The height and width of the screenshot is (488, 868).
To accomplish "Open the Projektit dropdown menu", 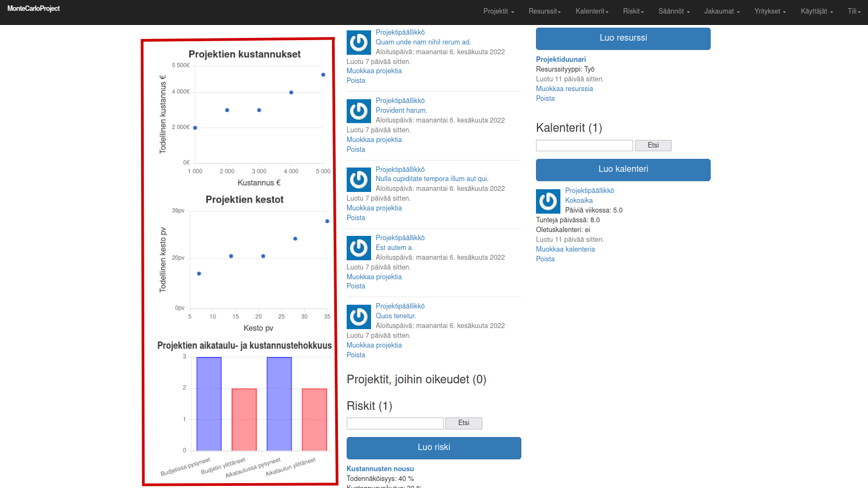I will (499, 11).
